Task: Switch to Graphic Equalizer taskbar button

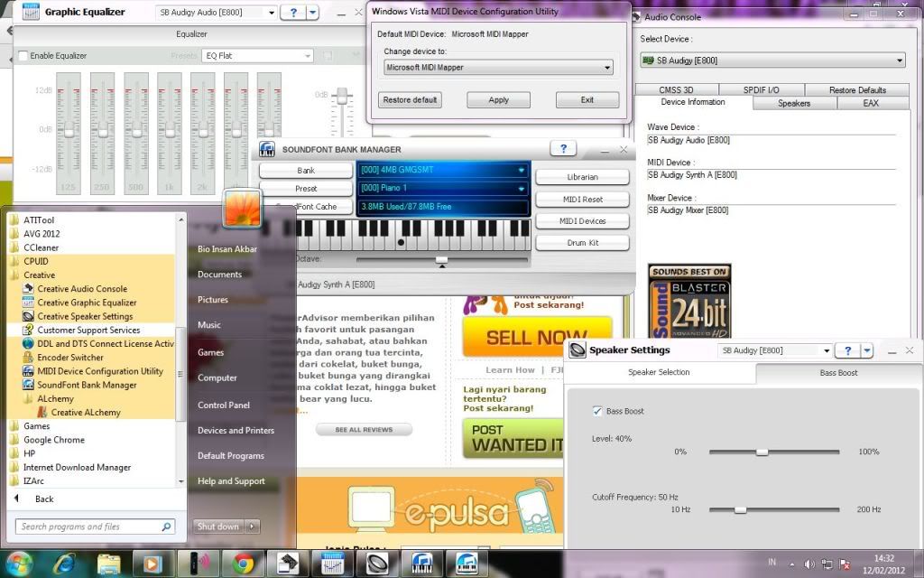Action: pyautogui.click(x=332, y=564)
